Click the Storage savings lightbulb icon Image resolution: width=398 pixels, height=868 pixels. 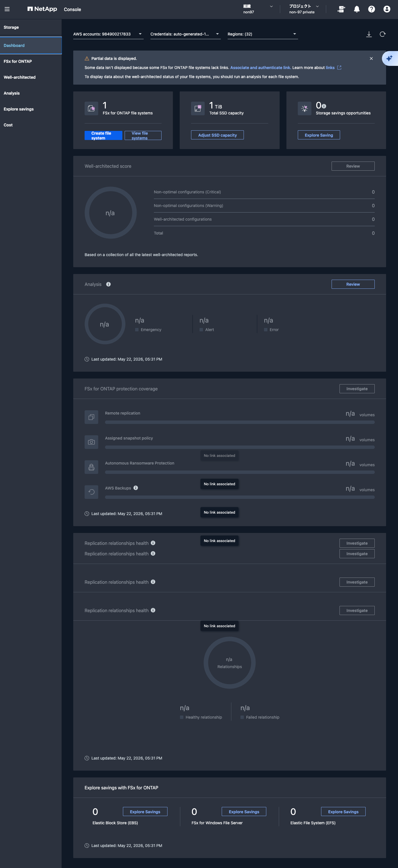coord(305,108)
